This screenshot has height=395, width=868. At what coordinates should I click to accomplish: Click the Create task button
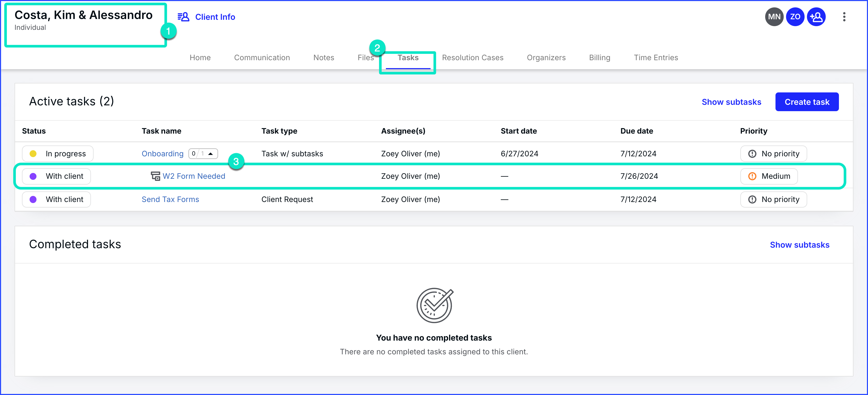807,102
